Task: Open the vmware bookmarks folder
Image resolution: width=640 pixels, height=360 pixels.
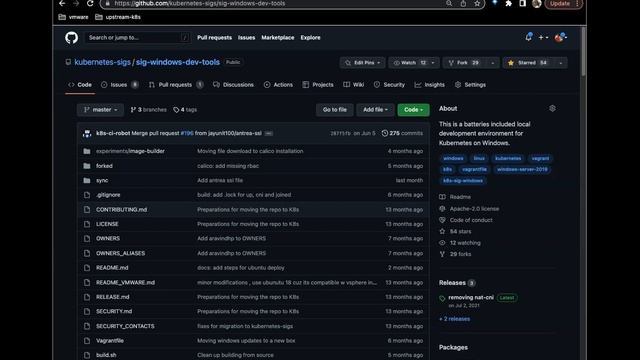Action: click(x=74, y=17)
